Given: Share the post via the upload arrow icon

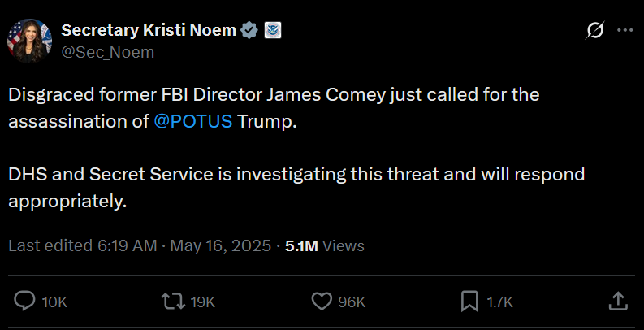Looking at the screenshot, I should click(616, 302).
